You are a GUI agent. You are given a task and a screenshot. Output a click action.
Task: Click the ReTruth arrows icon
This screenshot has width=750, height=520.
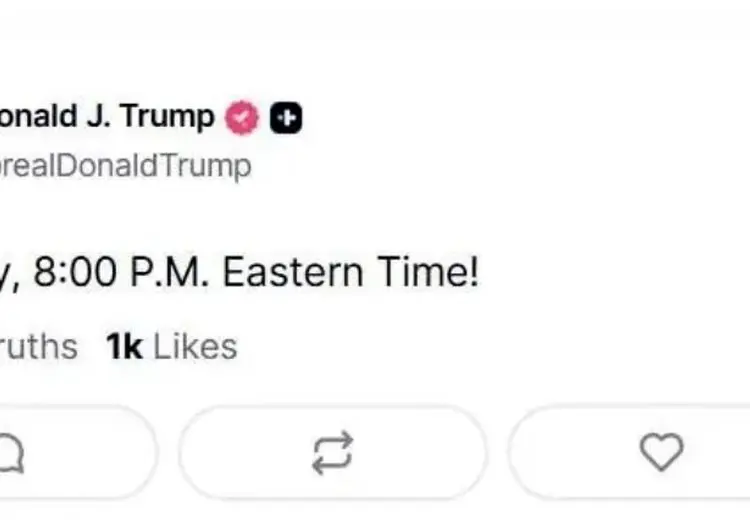332,453
